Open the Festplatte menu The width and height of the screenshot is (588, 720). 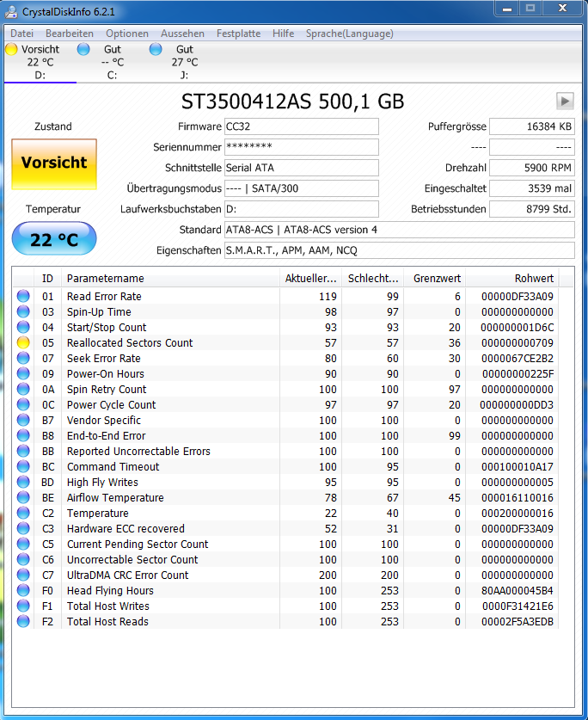[x=238, y=34]
